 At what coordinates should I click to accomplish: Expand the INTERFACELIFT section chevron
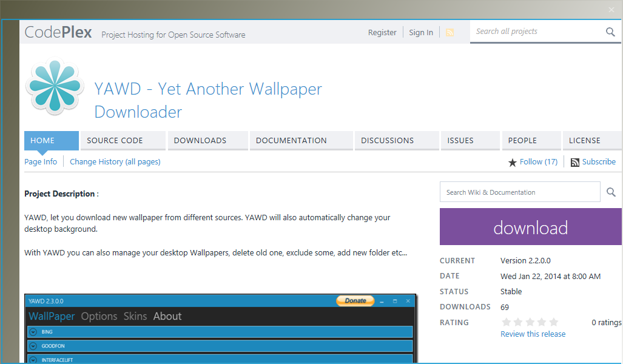pyautogui.click(x=33, y=360)
